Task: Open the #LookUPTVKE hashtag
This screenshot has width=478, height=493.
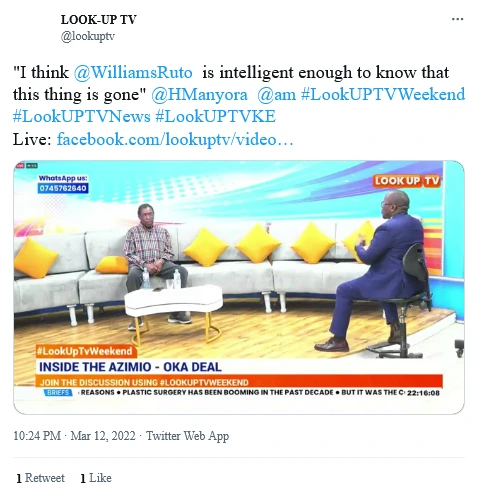Action: click(216, 117)
